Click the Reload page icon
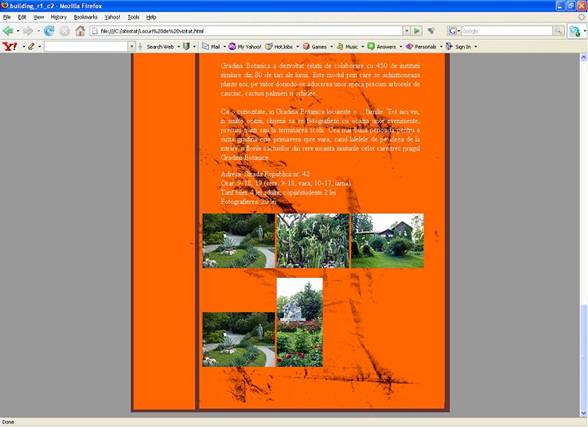588x427 pixels. (49, 31)
